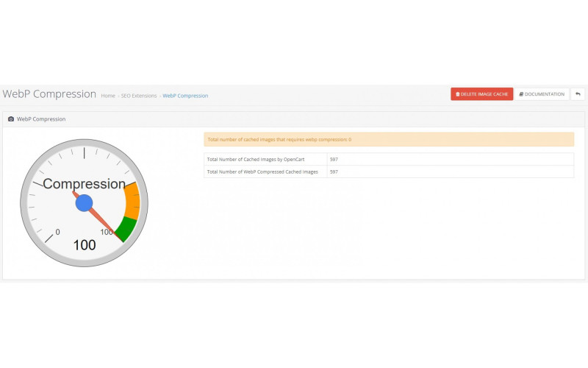Click the orange cached images warning alert
588x368 pixels.
coord(388,139)
